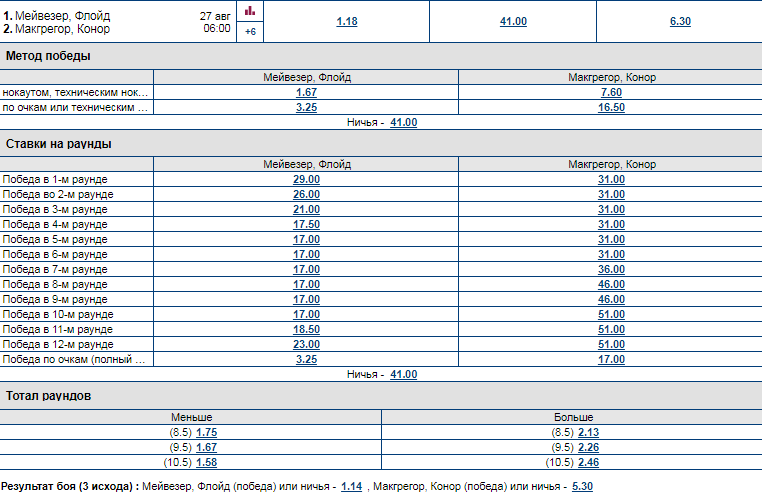
Task: Expand the +6 additional markets button
Action: coord(250,32)
